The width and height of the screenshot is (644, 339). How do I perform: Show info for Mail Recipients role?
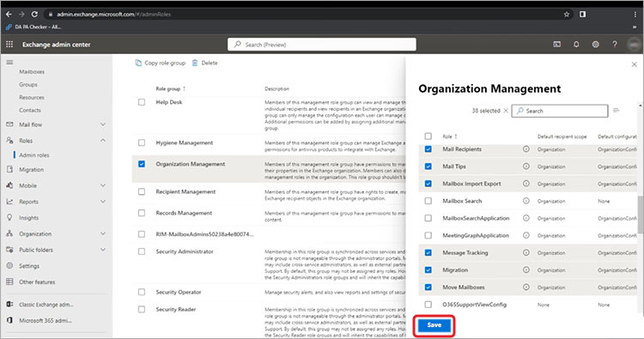coord(526,149)
